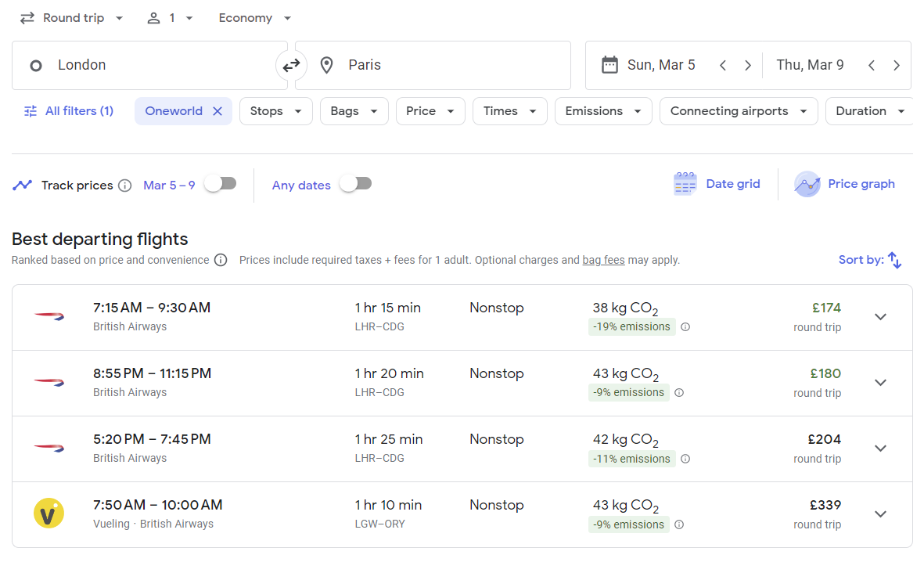Select the 5:20 PM – 7:45 PM flight

[462, 449]
